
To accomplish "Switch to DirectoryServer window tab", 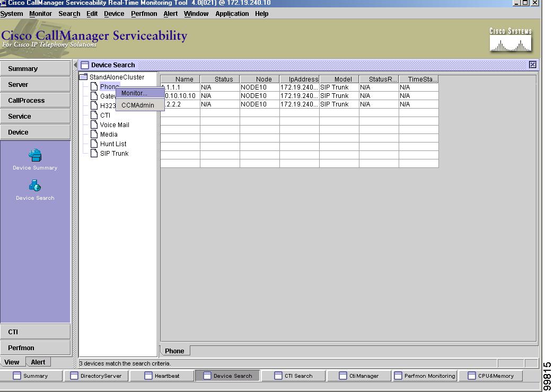I will tap(96, 376).
